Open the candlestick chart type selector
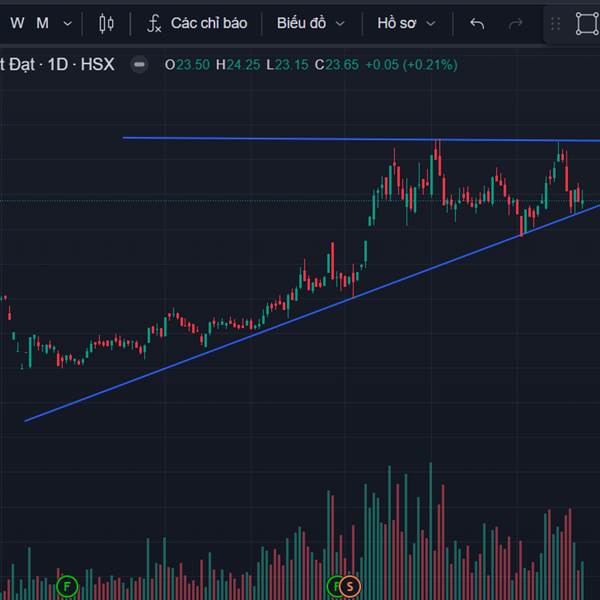The width and height of the screenshot is (600, 600). (x=106, y=24)
